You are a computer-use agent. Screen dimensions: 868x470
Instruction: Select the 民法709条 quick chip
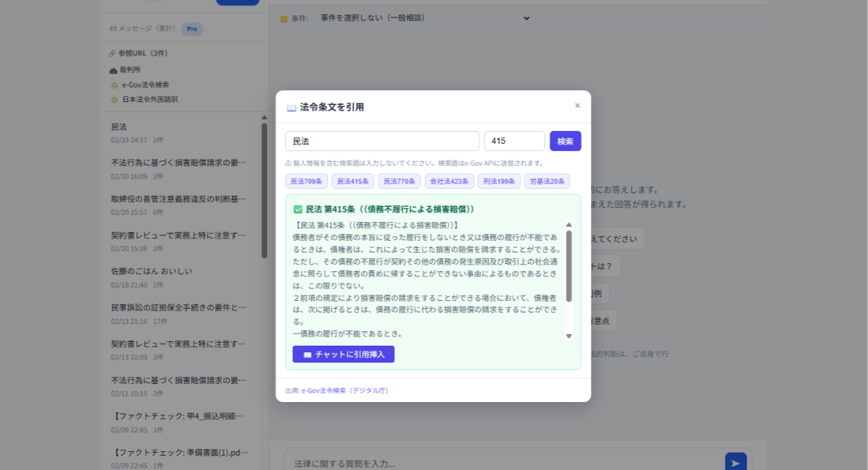(x=307, y=181)
